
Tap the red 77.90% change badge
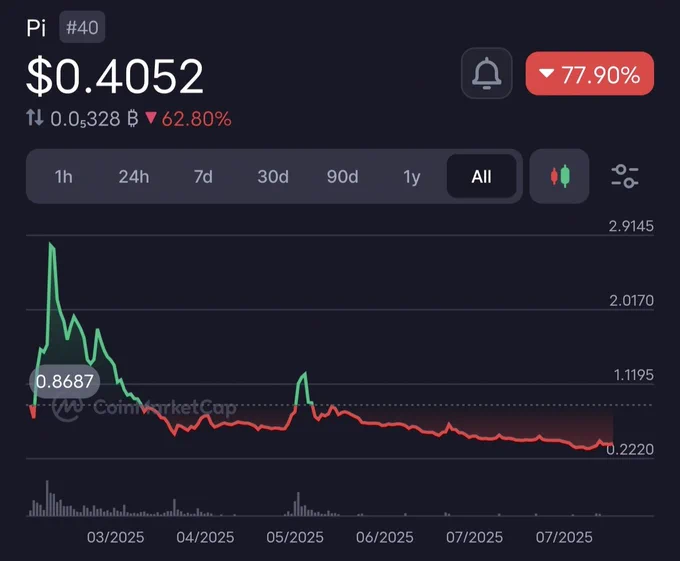[590, 74]
